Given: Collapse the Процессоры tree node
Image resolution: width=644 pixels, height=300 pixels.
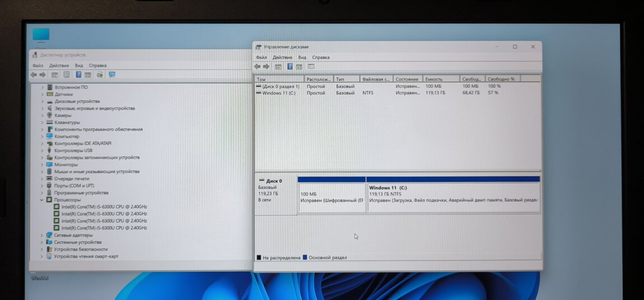Looking at the screenshot, I should [42, 200].
